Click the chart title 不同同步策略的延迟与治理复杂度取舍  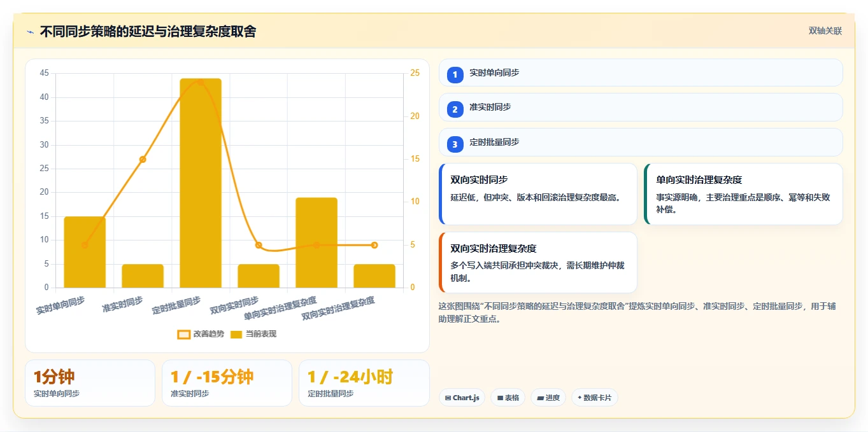click(x=148, y=31)
